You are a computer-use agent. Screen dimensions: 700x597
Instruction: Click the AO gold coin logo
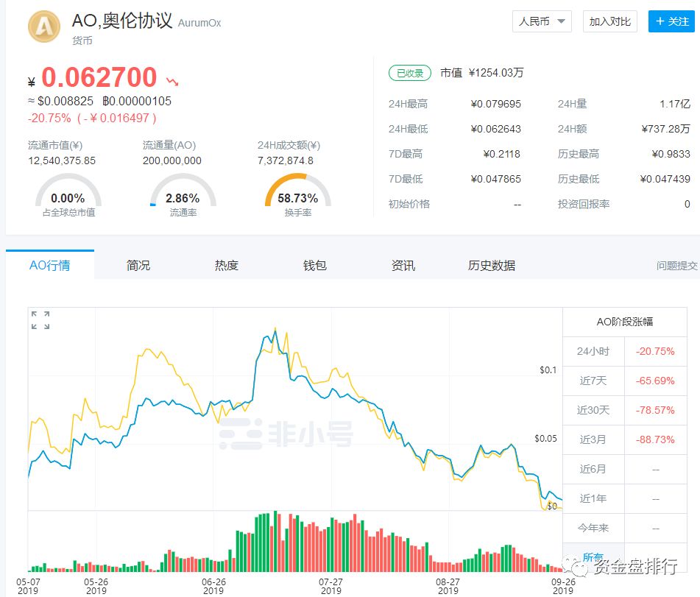pos(44,27)
